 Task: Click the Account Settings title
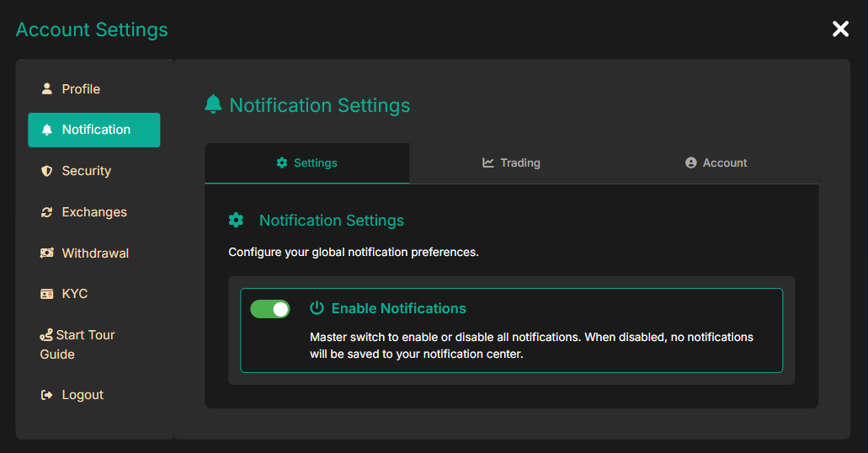click(x=92, y=29)
